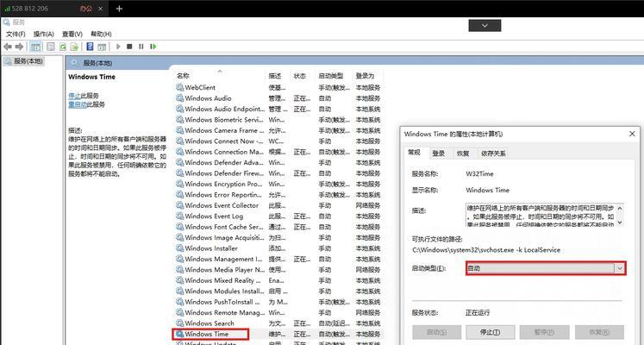Expand the remote toolbar chevron dropdown
The width and height of the screenshot is (644, 345).
click(485, 26)
